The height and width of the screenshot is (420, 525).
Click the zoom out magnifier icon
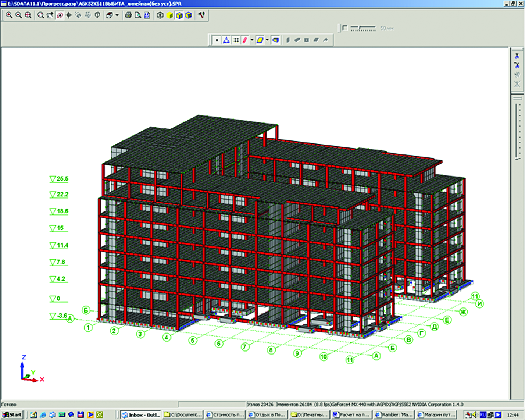(18, 15)
